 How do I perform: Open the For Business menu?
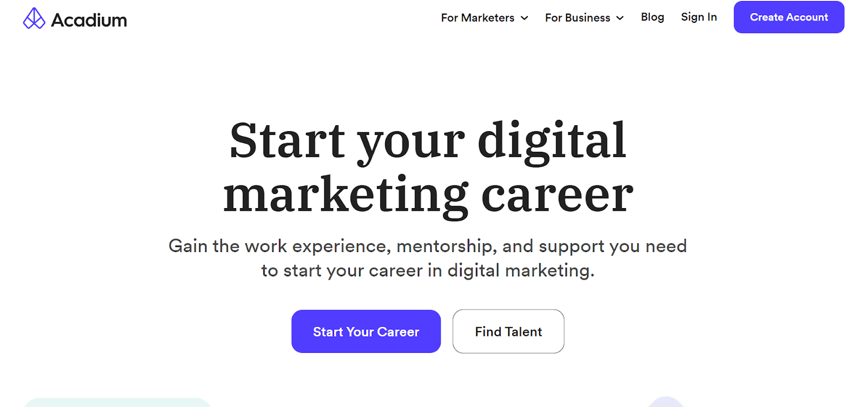tap(577, 18)
